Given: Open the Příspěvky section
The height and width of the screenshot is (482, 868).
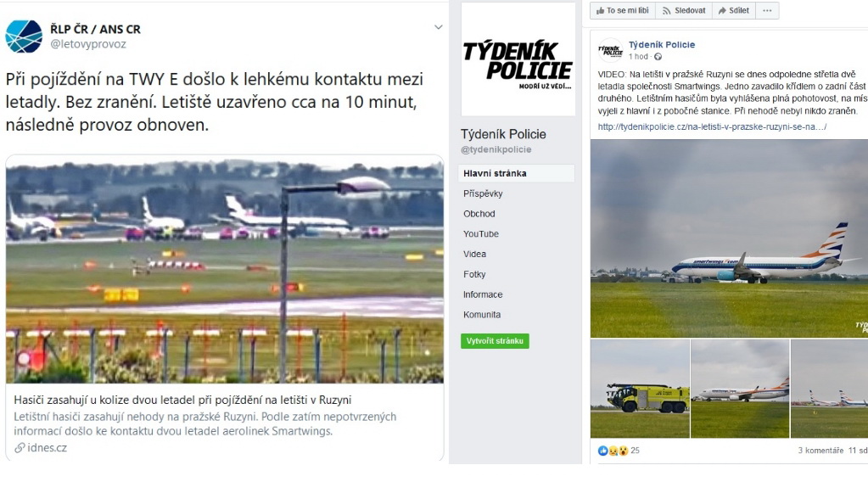Looking at the screenshot, I should coord(483,193).
